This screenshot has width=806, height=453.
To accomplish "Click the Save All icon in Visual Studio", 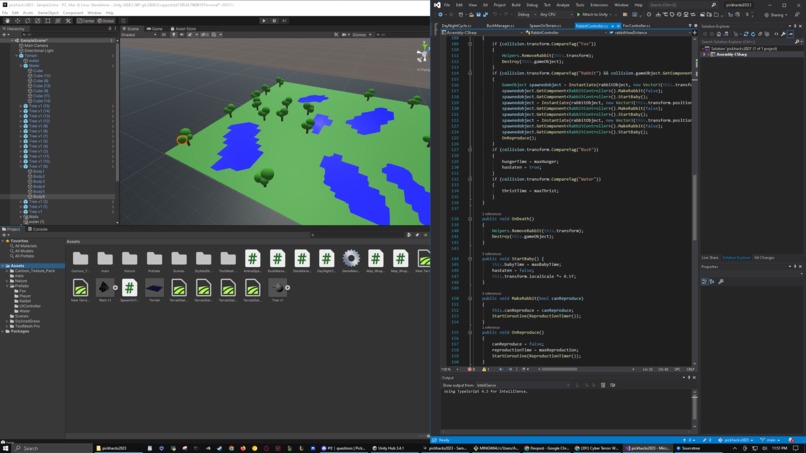I will [x=485, y=15].
